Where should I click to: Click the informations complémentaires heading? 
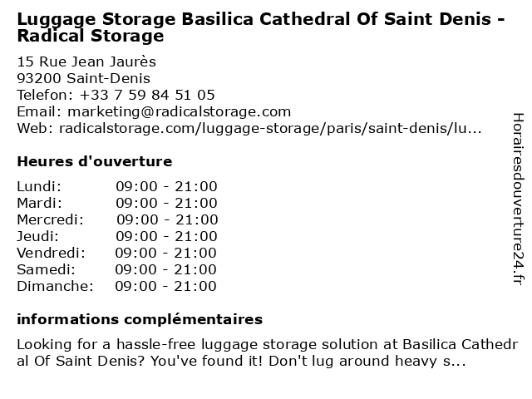click(140, 319)
